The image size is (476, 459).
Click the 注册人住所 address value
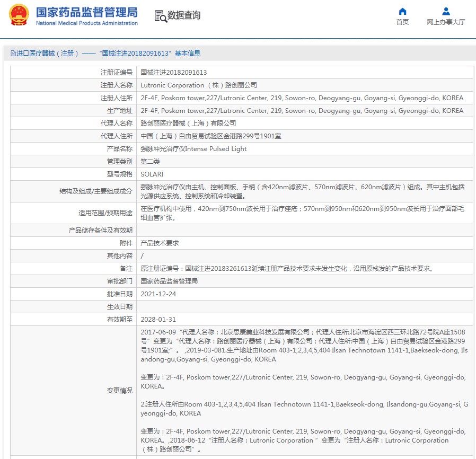pos(302,98)
